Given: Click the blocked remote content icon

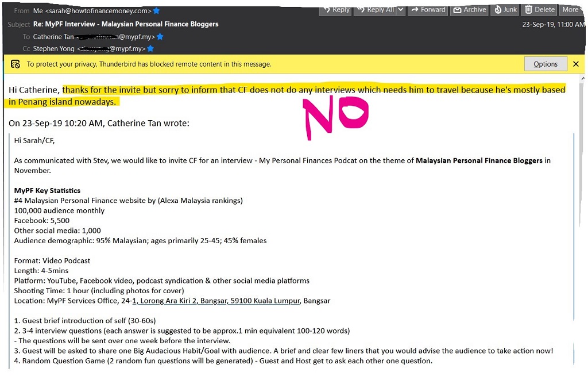Looking at the screenshot, I should point(16,64).
